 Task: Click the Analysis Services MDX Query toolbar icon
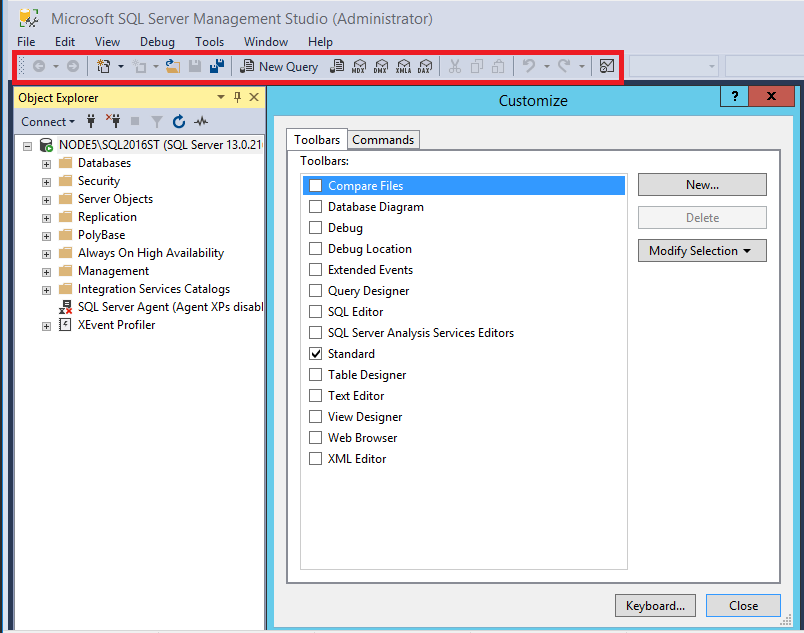[359, 66]
